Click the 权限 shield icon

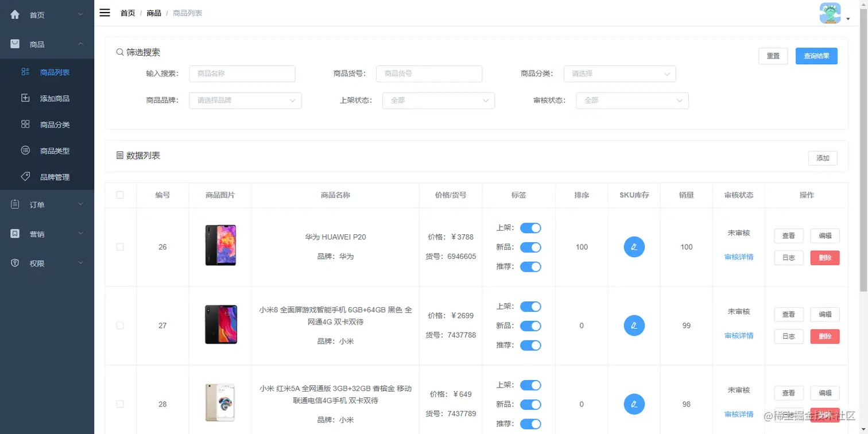point(15,263)
